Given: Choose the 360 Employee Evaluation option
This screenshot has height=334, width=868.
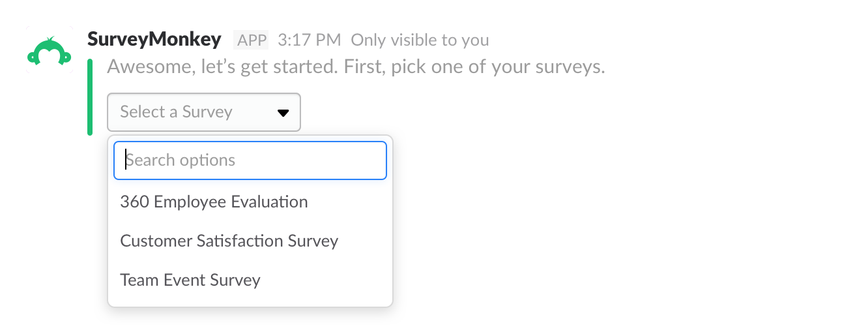Looking at the screenshot, I should (214, 202).
